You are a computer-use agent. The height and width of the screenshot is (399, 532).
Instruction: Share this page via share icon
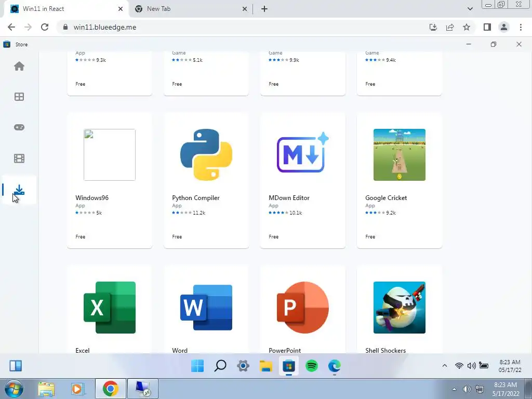(450, 27)
